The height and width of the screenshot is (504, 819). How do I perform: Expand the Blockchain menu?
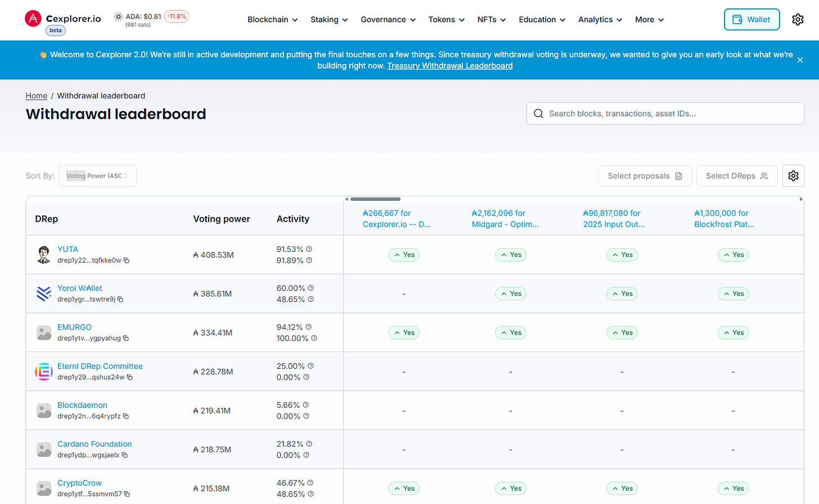click(x=272, y=20)
